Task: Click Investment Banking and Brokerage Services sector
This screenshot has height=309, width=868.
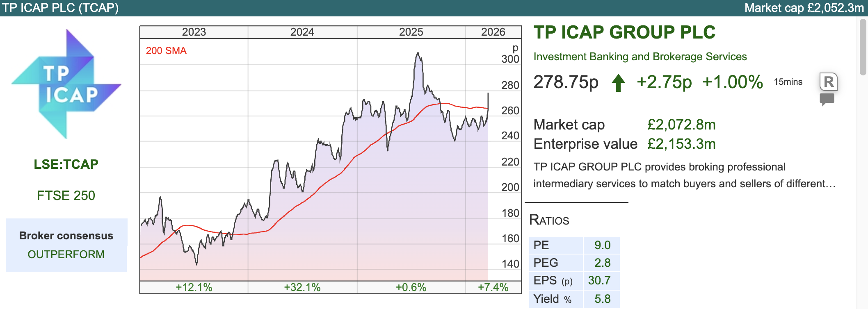Action: click(x=640, y=57)
